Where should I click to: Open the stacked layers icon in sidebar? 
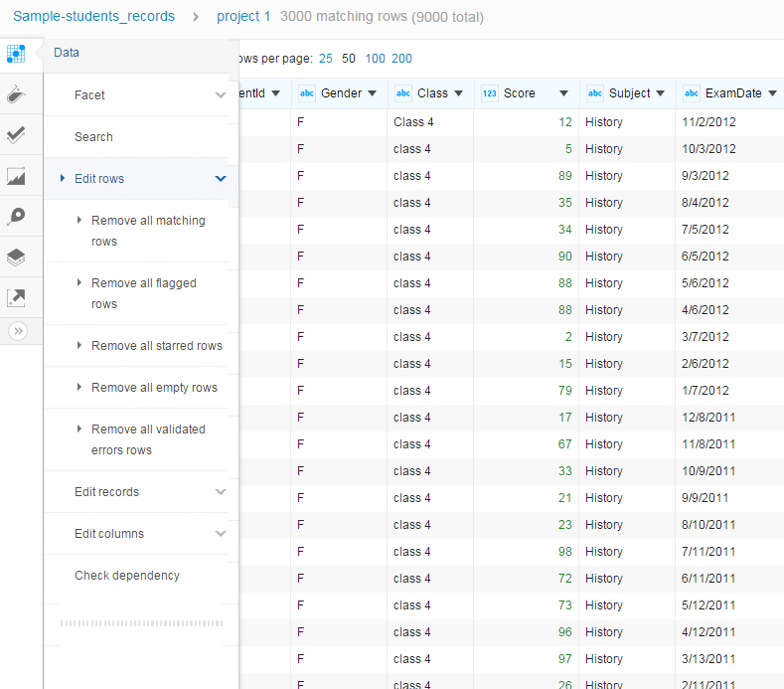point(16,258)
